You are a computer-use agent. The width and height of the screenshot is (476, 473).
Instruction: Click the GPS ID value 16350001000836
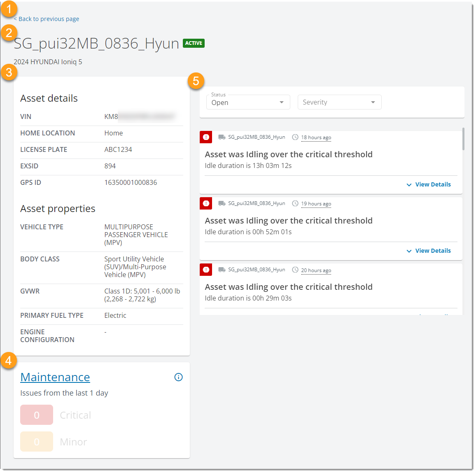(130, 182)
